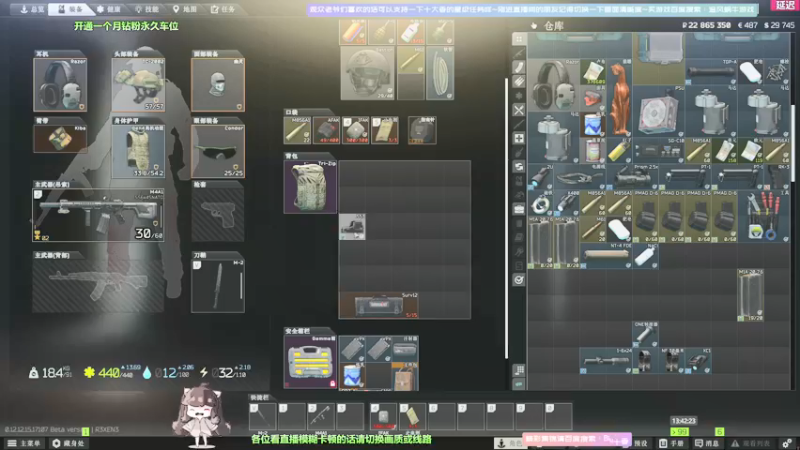Open the 消息 messages button

pos(707,443)
